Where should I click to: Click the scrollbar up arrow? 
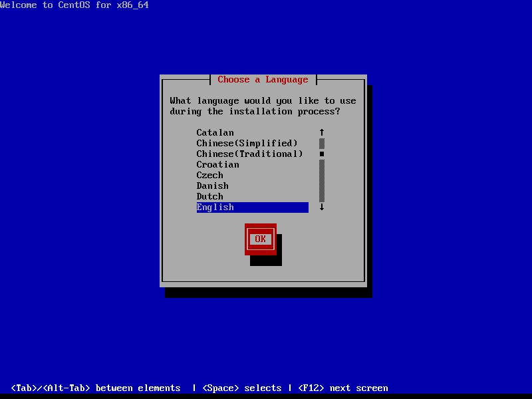[x=322, y=132]
